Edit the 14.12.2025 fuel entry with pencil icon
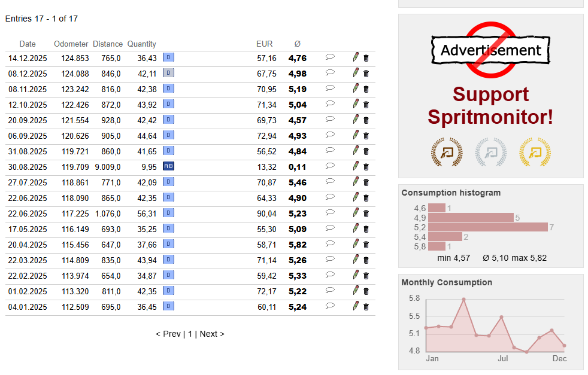 356,57
